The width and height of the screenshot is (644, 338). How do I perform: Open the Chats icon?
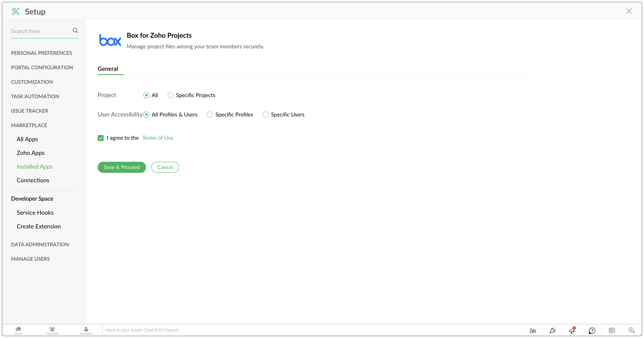coord(18,330)
